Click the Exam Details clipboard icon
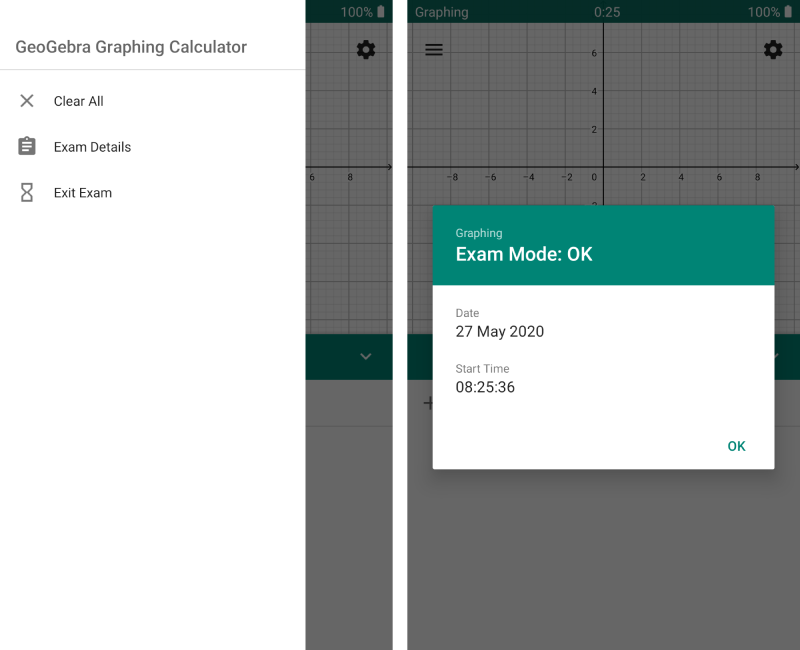 [27, 146]
